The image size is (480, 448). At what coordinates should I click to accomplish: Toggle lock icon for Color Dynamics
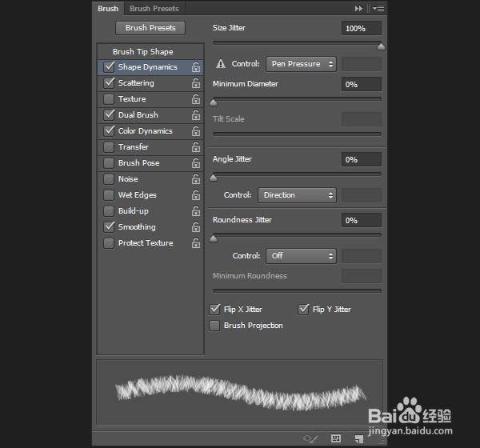pyautogui.click(x=196, y=131)
